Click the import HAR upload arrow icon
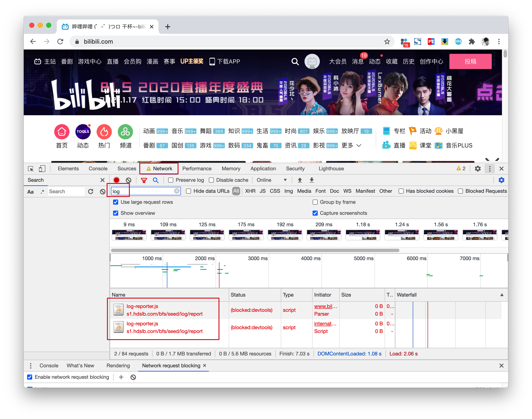This screenshot has height=419, width=532. (299, 180)
